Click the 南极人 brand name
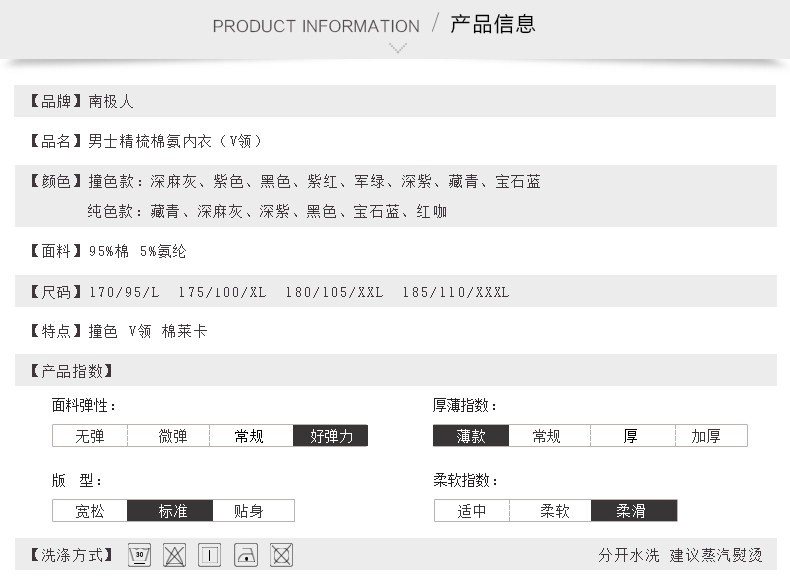The width and height of the screenshot is (790, 580). tap(111, 101)
